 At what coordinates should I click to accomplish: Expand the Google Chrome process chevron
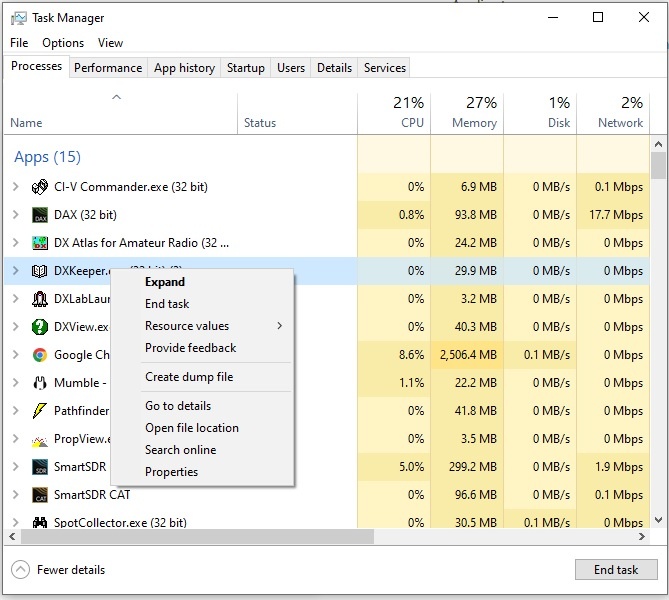point(16,354)
